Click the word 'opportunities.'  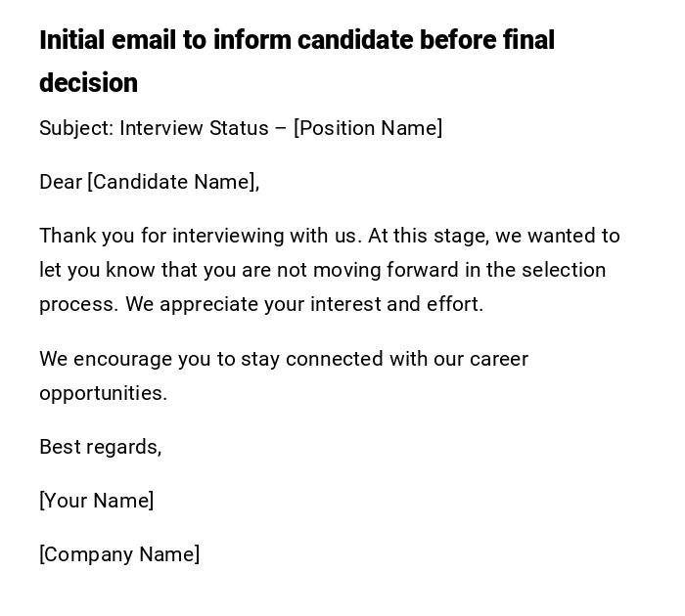click(103, 393)
